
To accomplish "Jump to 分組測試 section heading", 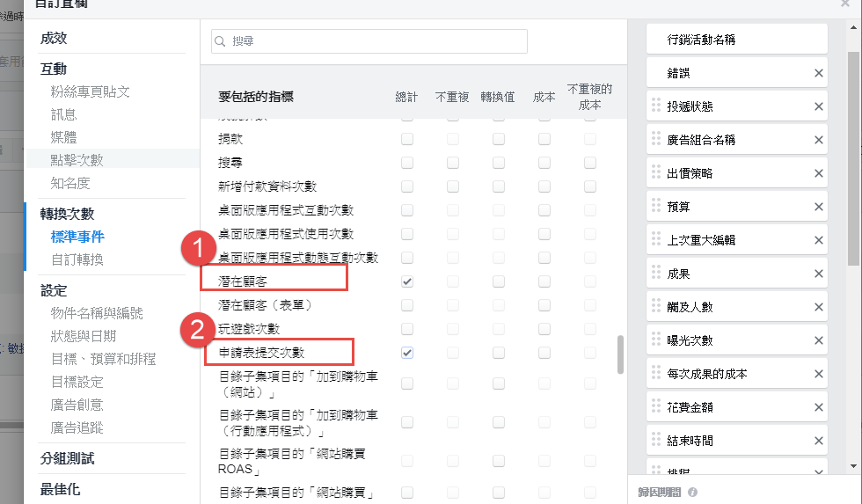I will [67, 459].
